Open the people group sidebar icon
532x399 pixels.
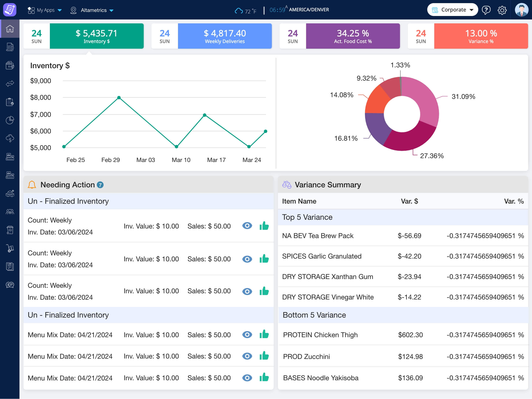pos(10,212)
